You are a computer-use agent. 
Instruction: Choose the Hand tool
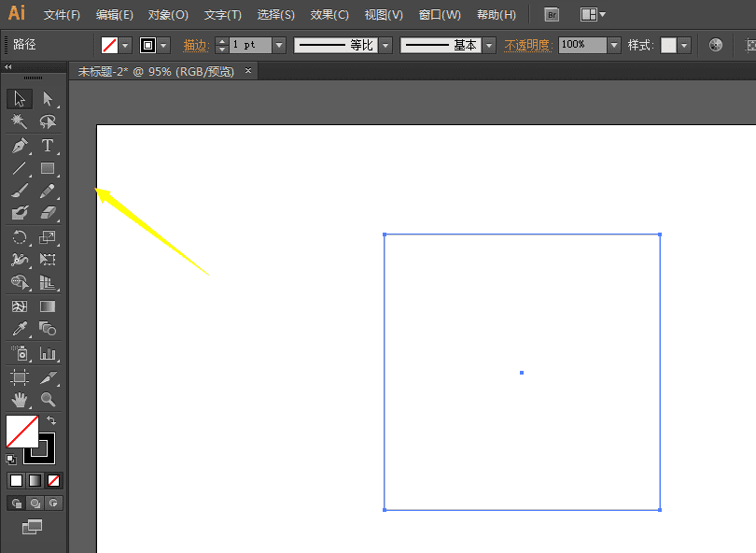tap(20, 400)
